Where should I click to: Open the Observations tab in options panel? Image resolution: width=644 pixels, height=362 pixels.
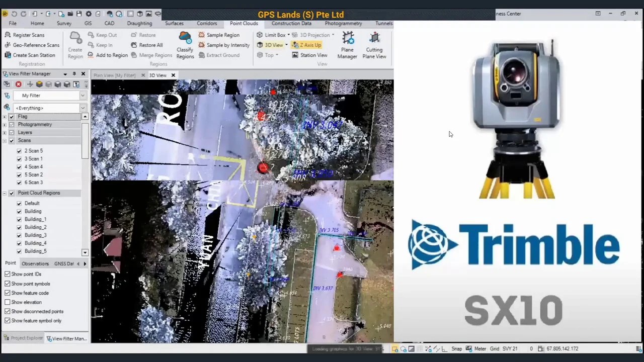coord(35,263)
